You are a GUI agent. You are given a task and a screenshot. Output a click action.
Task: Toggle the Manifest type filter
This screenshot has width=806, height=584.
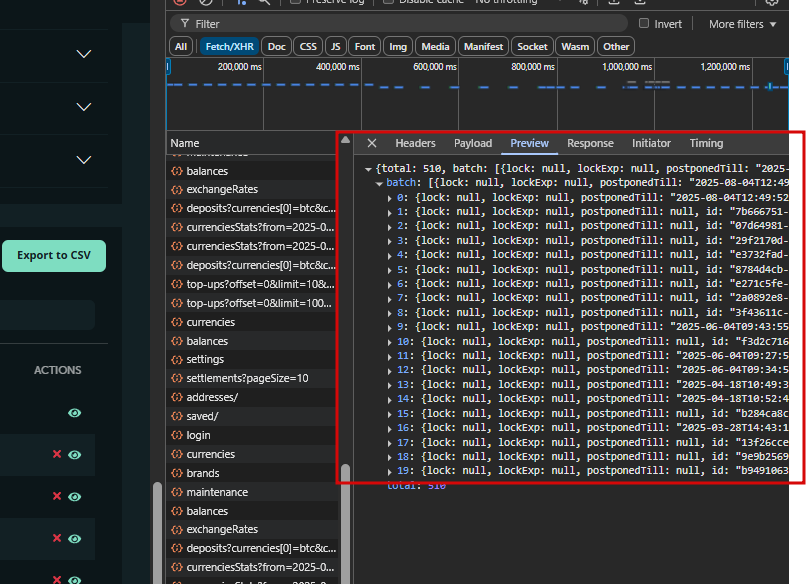coord(483,47)
